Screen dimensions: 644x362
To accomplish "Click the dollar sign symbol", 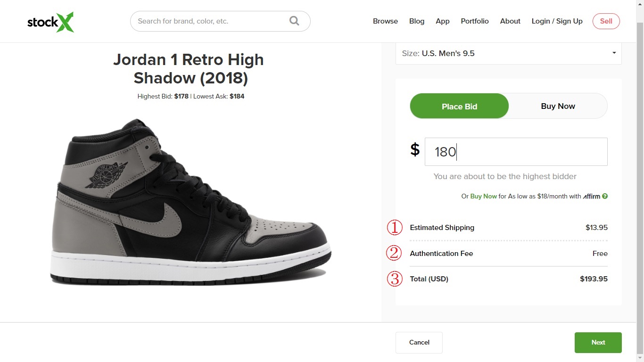I will click(x=415, y=149).
